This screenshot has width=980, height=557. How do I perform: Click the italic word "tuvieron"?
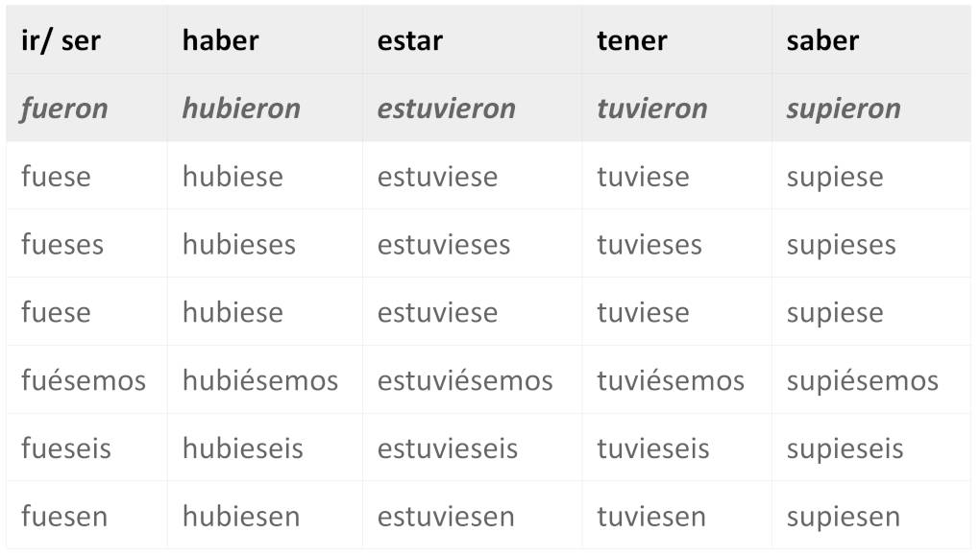click(651, 109)
